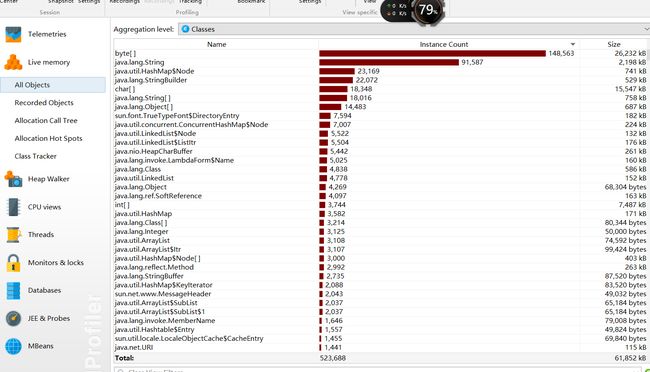Viewport: 650px width, 372px height.
Task: Select the java.util.LinkedList$ListItr row
Action: click(x=381, y=143)
